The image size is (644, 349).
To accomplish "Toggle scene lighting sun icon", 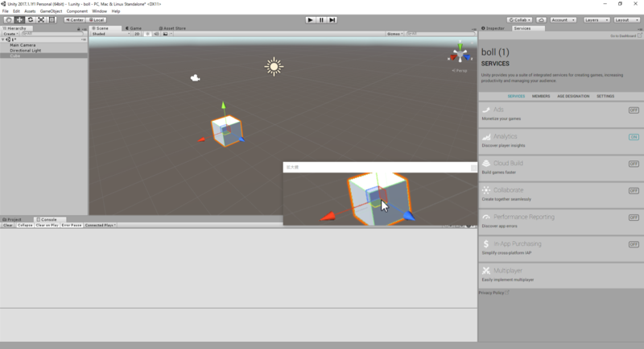I will pyautogui.click(x=147, y=34).
